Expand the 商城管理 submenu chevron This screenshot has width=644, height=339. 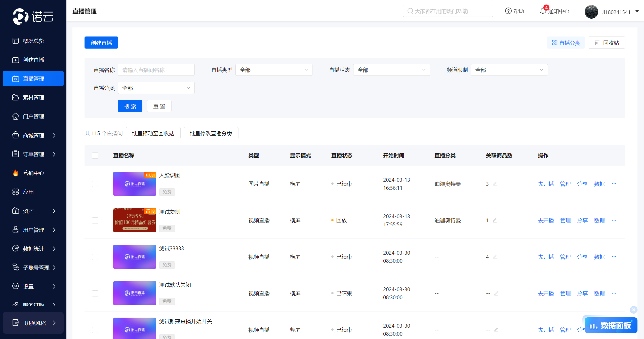pos(54,135)
